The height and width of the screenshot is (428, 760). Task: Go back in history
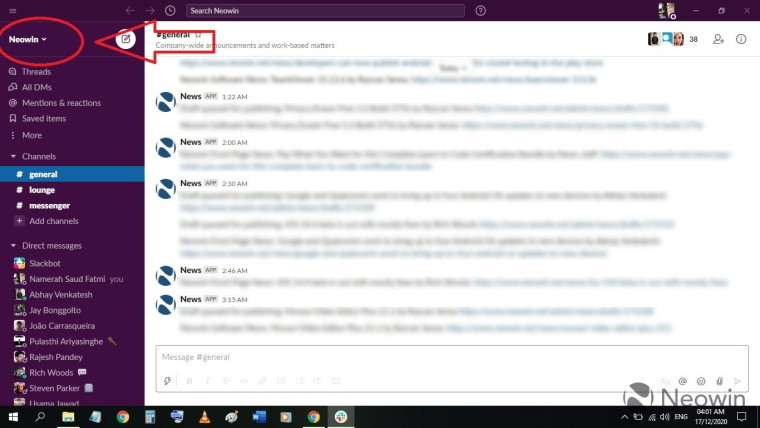(130, 11)
